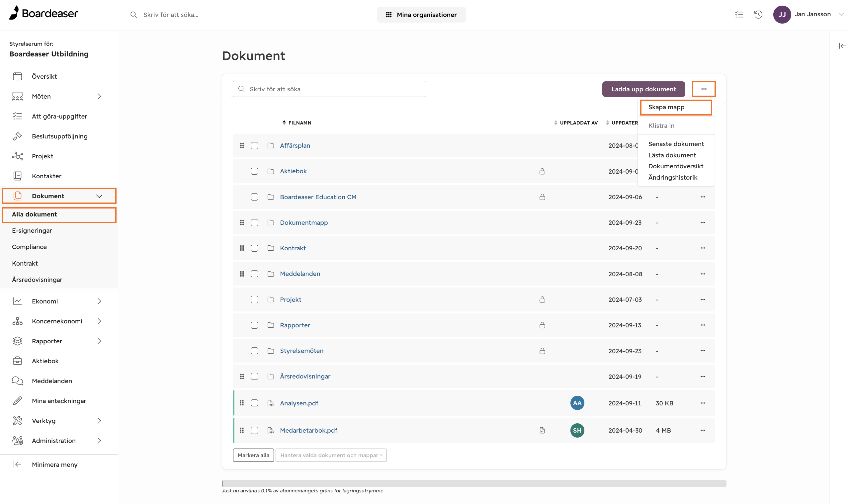Open row options for Medarbetarbok.pdf
850x504 pixels.
[703, 430]
